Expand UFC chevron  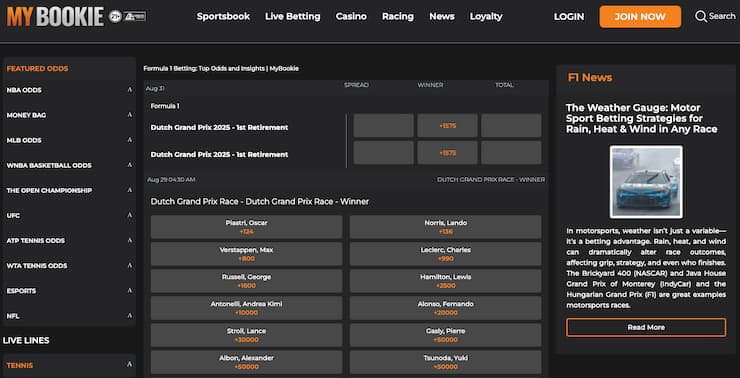[x=130, y=215]
